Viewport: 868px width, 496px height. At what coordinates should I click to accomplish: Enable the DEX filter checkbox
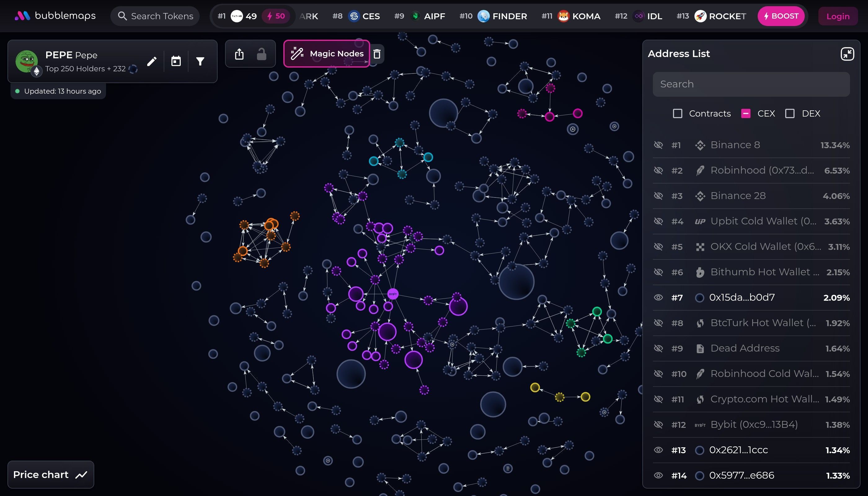point(790,113)
